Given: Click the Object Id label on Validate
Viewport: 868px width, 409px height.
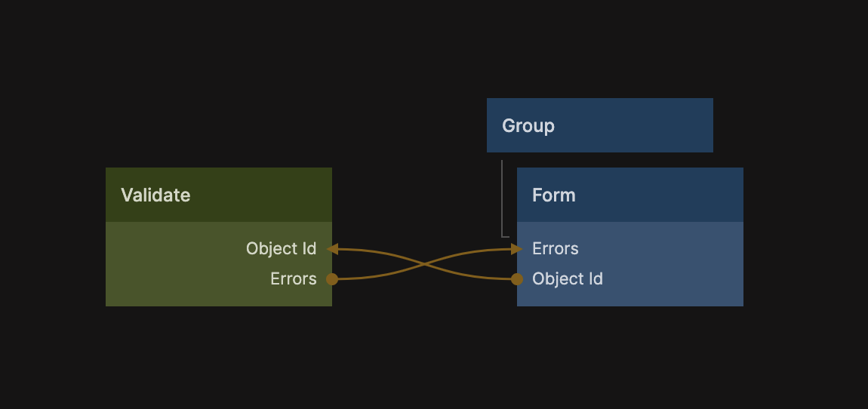Looking at the screenshot, I should tap(281, 249).
